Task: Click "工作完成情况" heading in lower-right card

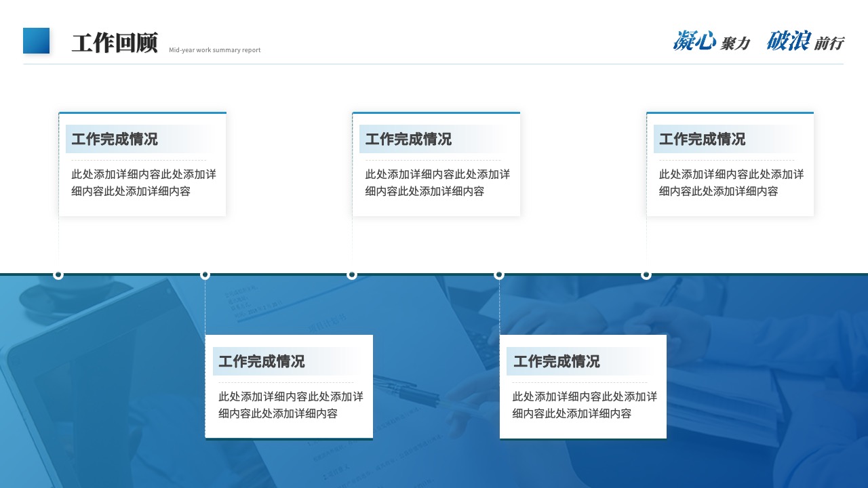Action: coord(556,361)
